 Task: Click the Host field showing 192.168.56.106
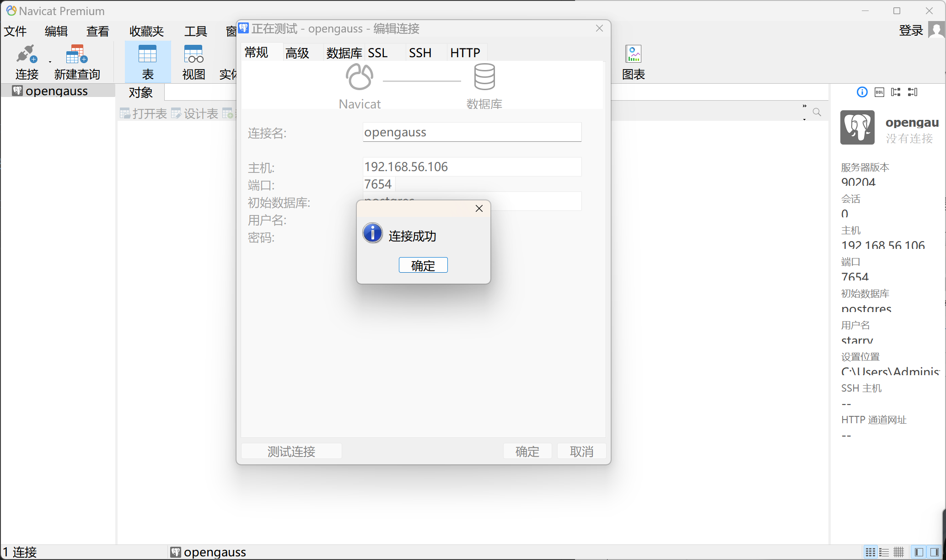tap(472, 167)
